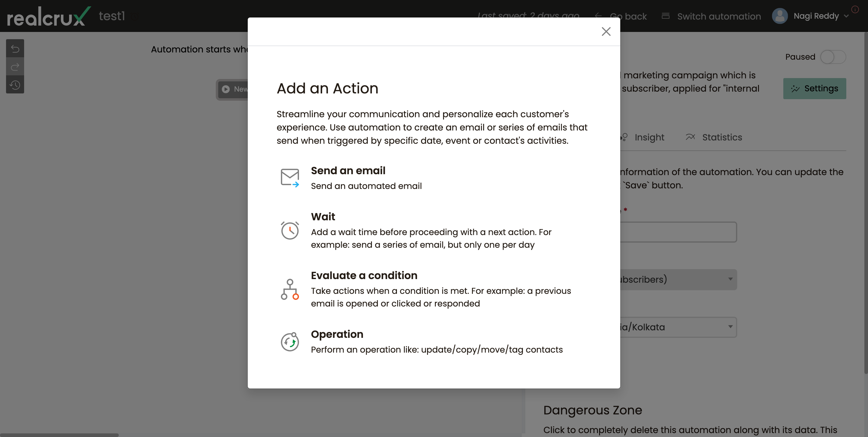
Task: Switch to the Statistics tab
Action: click(x=722, y=137)
